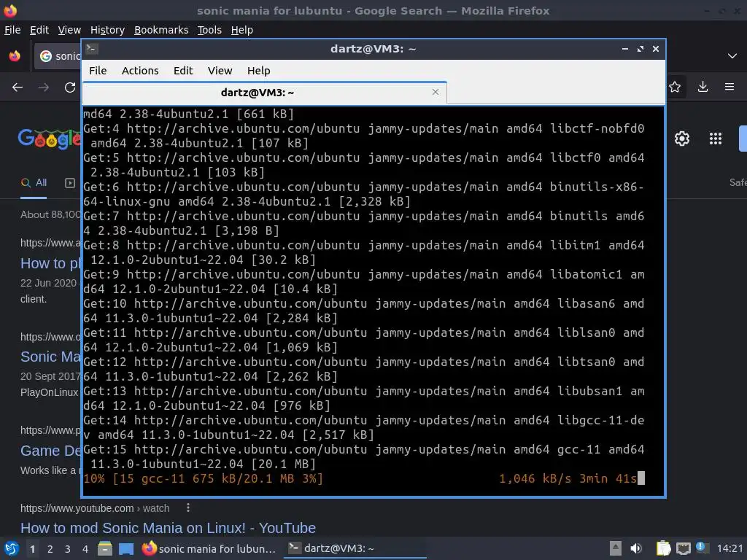Switch to workspace 2
This screenshot has height=560, width=747.
tap(50, 549)
